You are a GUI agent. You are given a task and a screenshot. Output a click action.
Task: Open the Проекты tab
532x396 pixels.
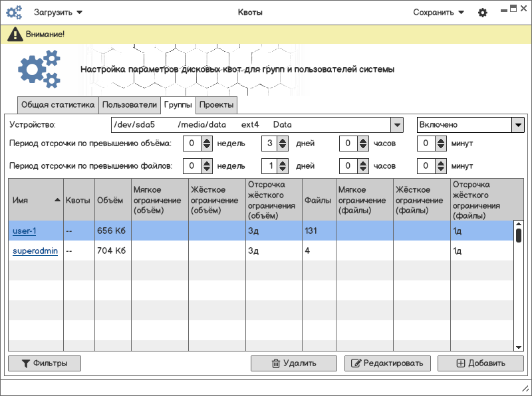[x=216, y=105]
